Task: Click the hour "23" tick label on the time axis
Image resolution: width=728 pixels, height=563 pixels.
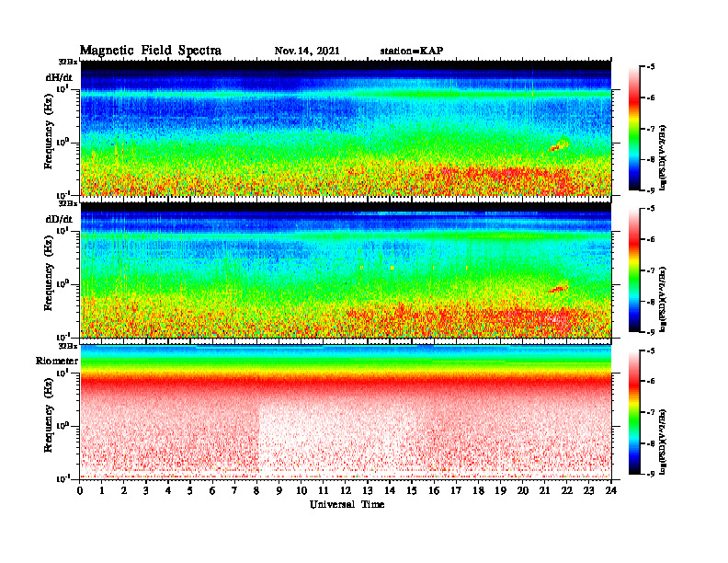Action: pos(589,490)
